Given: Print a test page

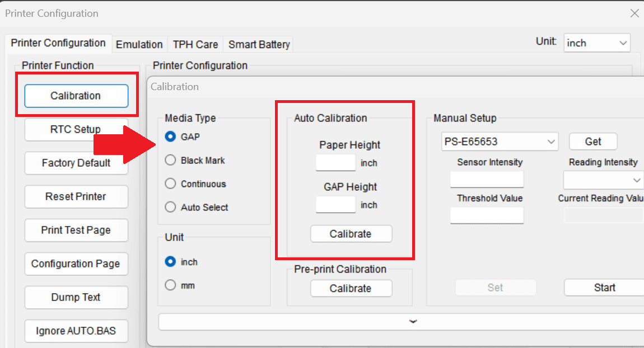Looking at the screenshot, I should click(x=76, y=230).
